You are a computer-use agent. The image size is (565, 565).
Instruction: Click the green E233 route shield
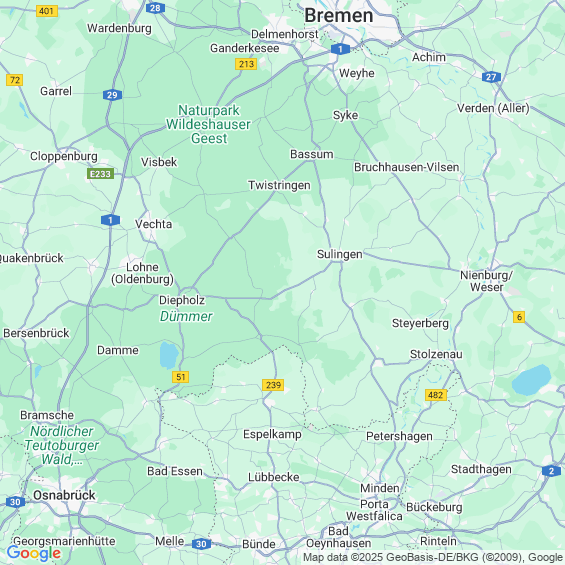pyautogui.click(x=100, y=174)
